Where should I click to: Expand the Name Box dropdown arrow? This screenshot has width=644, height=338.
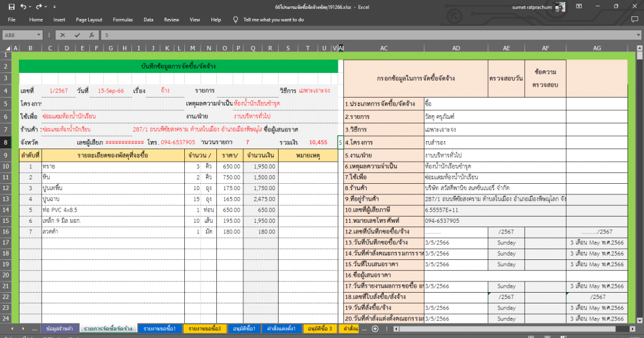point(39,35)
